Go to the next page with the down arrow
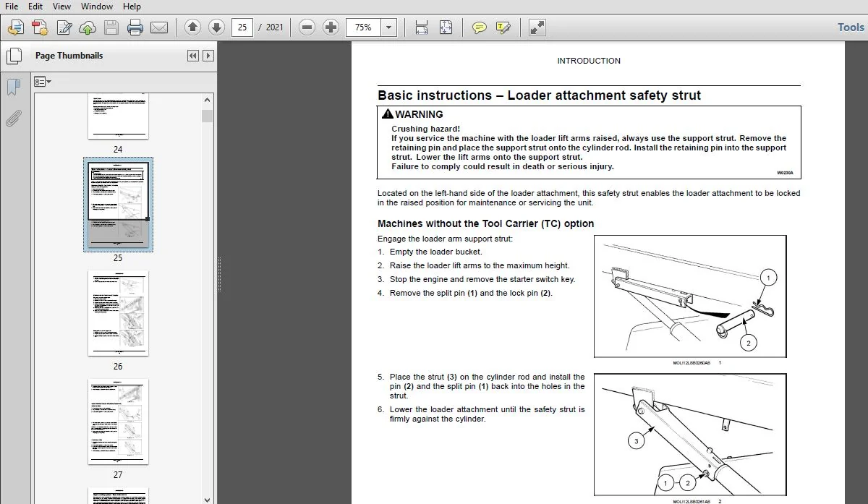This screenshot has width=868, height=504. pos(216,27)
